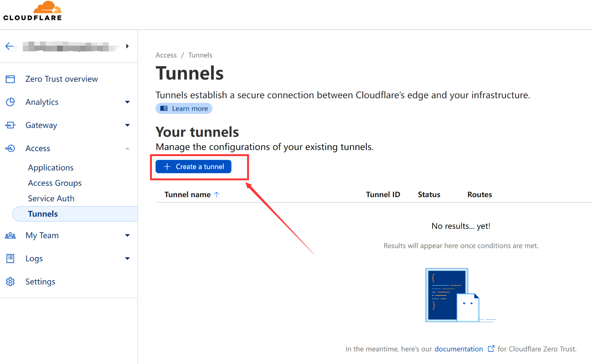Select Tunnels in the sidebar

coord(75,214)
